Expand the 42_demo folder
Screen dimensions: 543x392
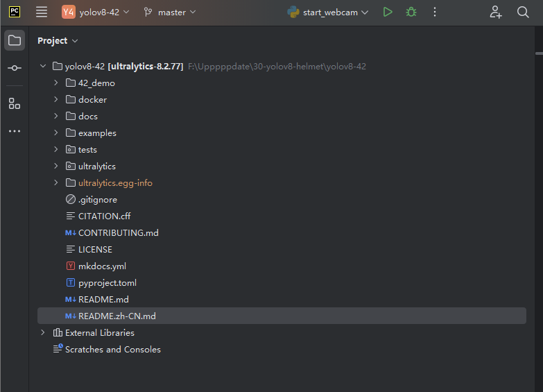coord(55,83)
